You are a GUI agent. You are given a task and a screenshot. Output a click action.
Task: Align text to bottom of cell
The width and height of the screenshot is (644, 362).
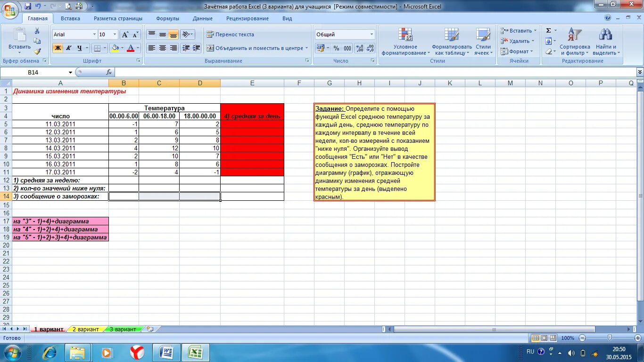173,34
